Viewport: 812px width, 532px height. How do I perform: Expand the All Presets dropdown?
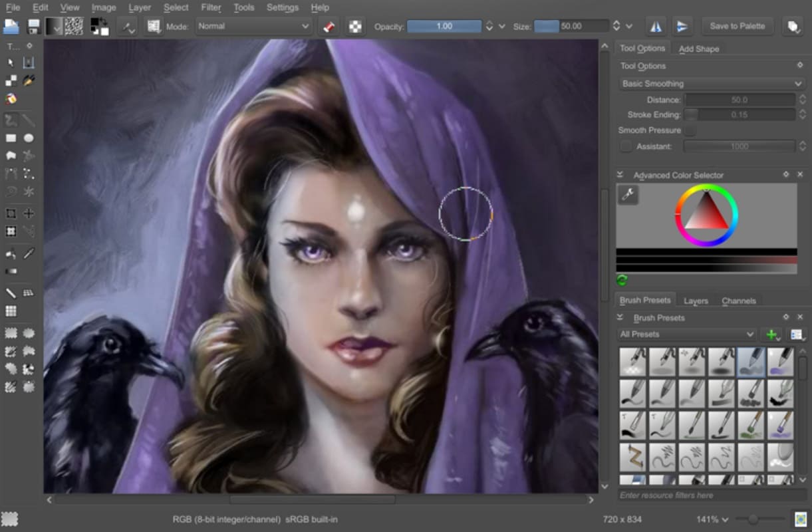(685, 334)
